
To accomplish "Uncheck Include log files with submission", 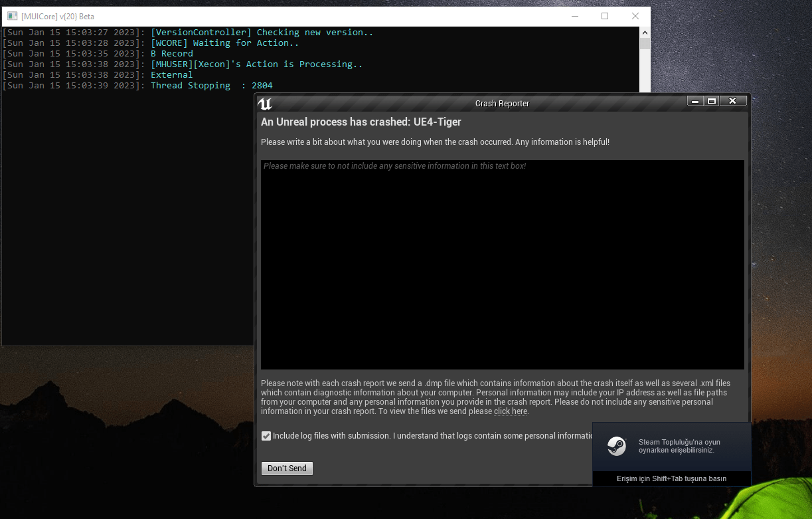I will coord(266,436).
